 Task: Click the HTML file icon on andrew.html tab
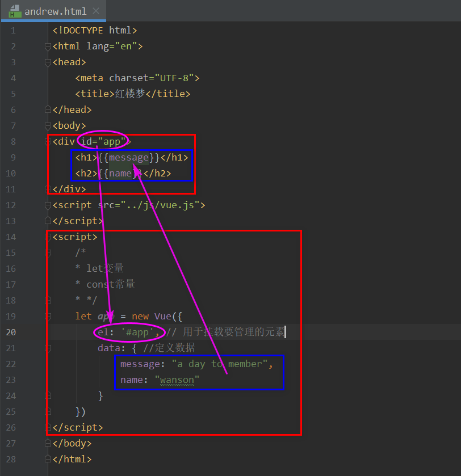tap(15, 11)
